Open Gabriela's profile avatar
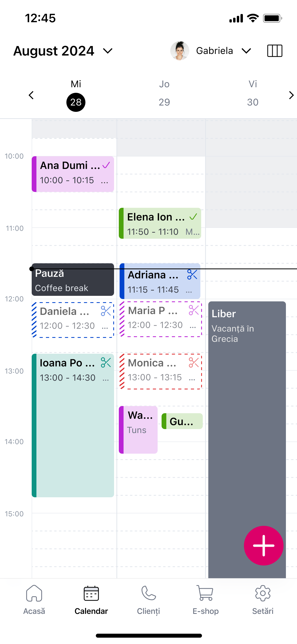297x644 pixels. click(x=180, y=51)
